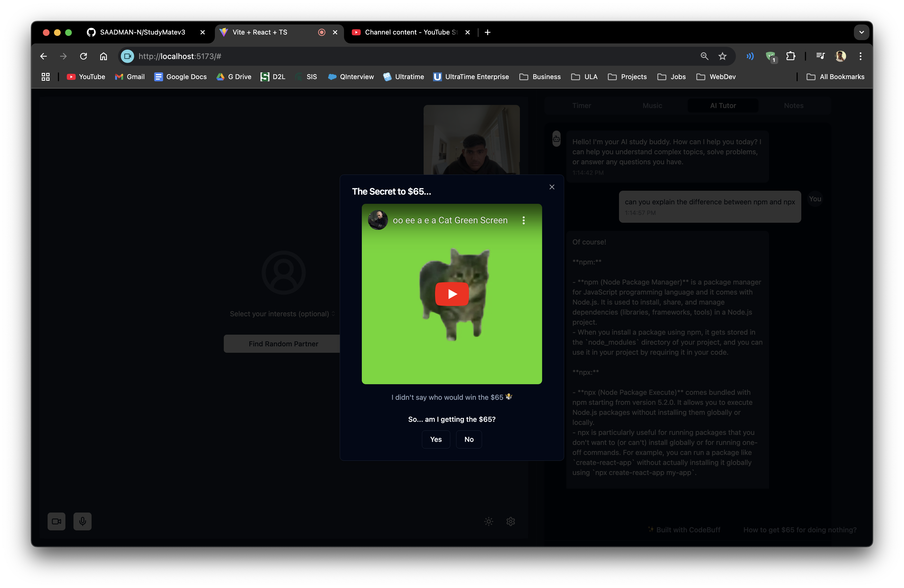Mute the microphone button

click(x=82, y=521)
